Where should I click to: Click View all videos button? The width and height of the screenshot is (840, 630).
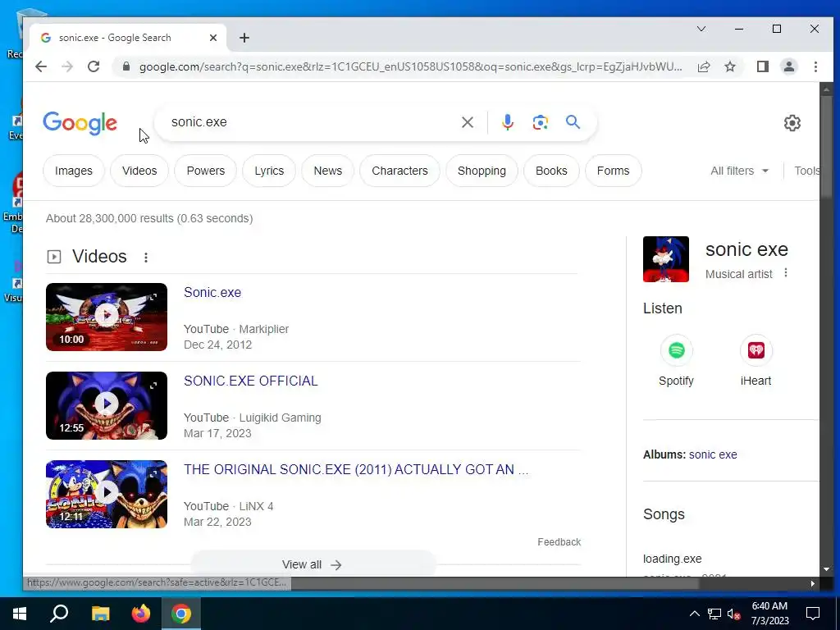[x=313, y=564]
